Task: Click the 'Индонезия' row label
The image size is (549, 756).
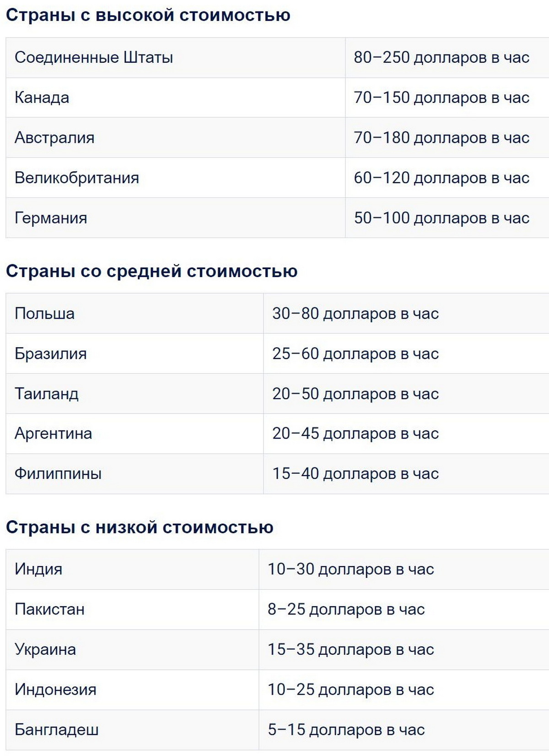Action: pos(55,690)
